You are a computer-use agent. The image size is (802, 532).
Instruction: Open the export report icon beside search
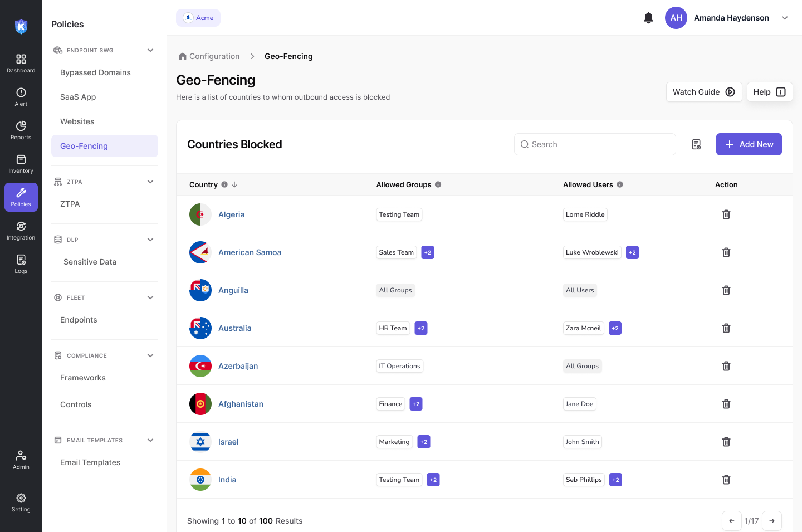(696, 144)
